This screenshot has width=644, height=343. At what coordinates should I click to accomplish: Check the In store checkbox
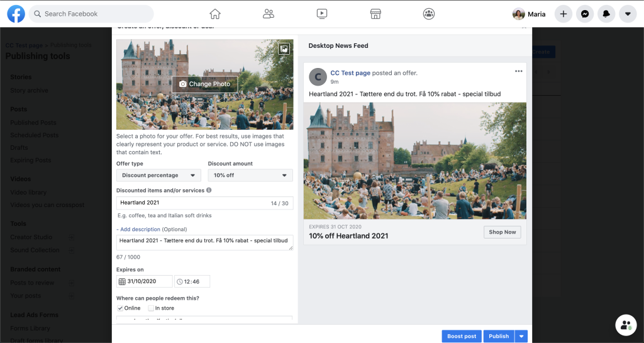coord(151,308)
